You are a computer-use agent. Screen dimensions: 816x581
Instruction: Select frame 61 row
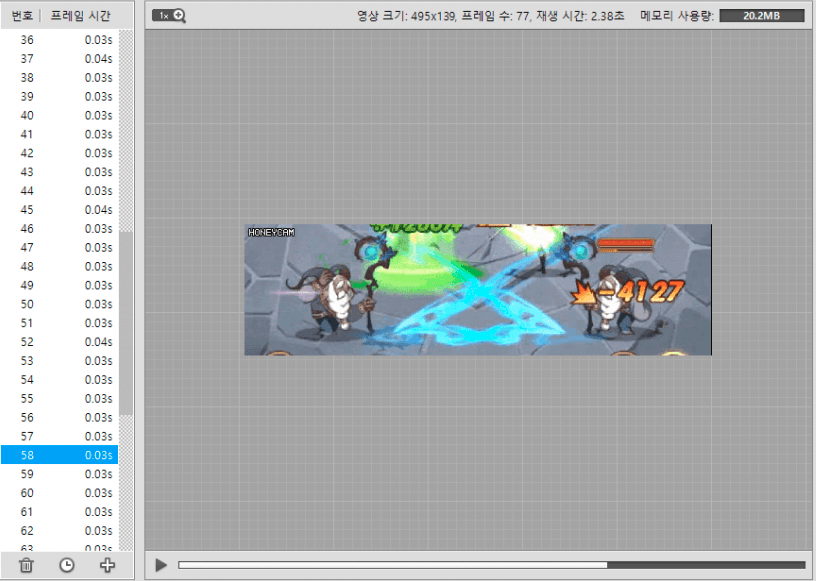pyautogui.click(x=59, y=512)
